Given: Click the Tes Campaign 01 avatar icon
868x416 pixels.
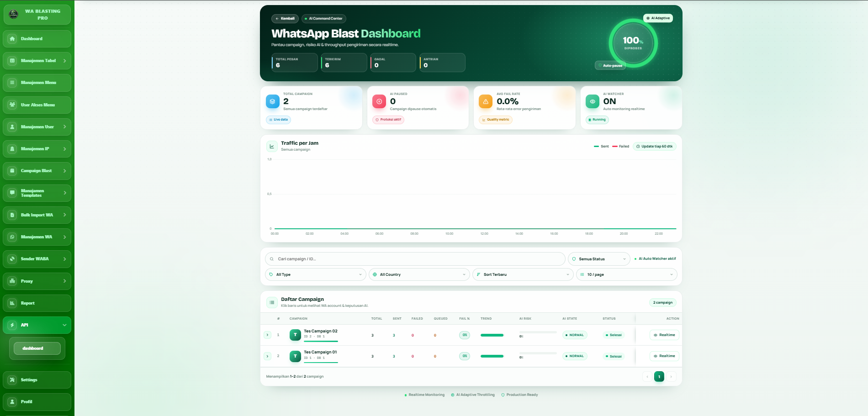Looking at the screenshot, I should [295, 356].
